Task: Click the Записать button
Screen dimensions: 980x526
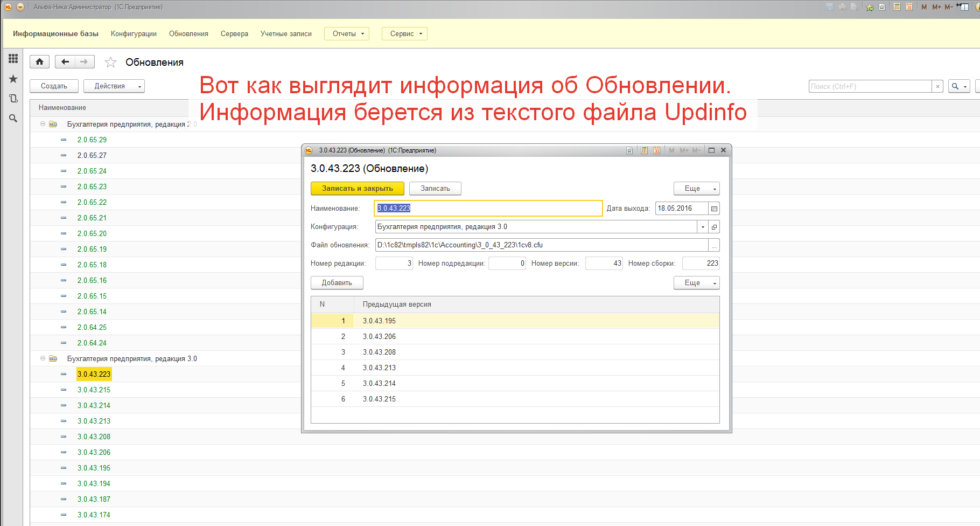Action: [x=435, y=189]
